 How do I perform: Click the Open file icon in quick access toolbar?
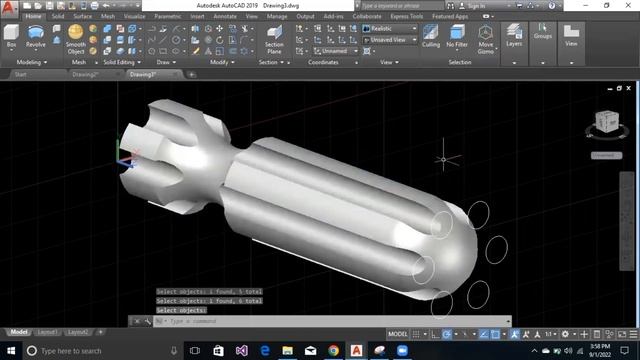point(38,6)
